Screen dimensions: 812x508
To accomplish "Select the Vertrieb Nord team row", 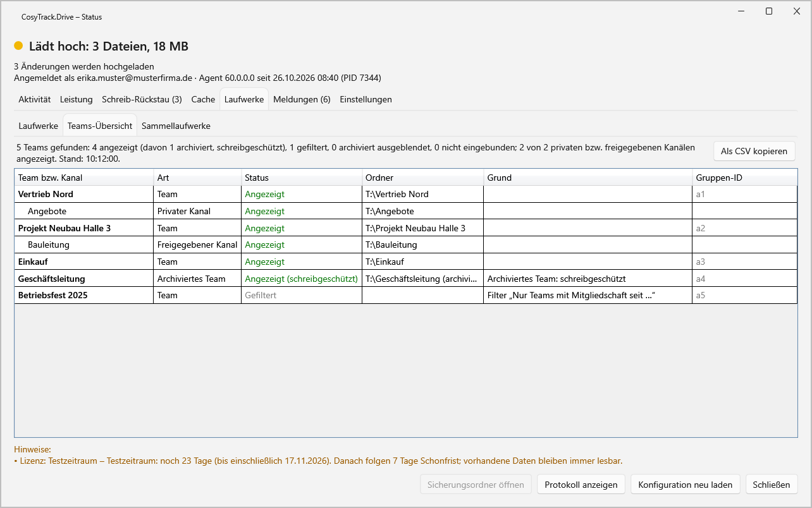I will [405, 194].
